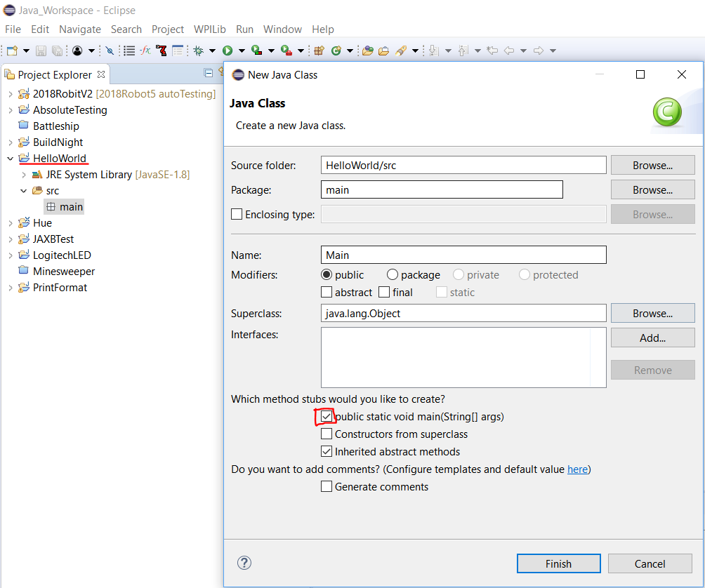This screenshot has width=705, height=588.
Task: Open the Run configurations dropdown arrow
Action: [242, 51]
